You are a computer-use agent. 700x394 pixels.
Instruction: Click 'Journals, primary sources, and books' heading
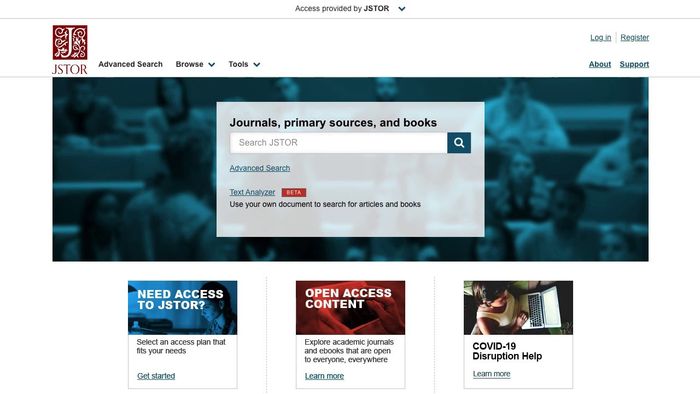coord(333,123)
